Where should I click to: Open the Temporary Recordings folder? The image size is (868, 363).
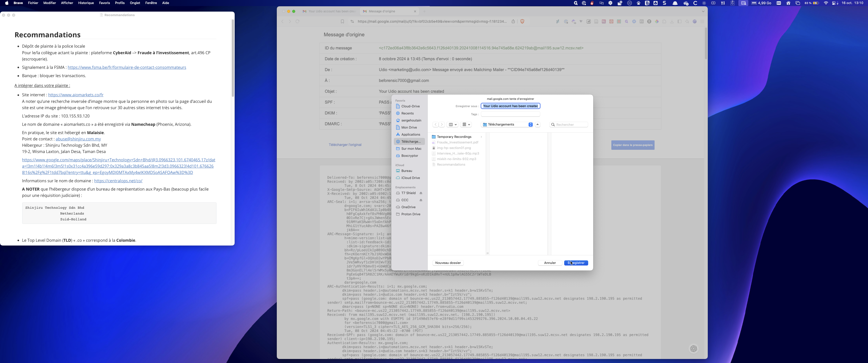454,137
